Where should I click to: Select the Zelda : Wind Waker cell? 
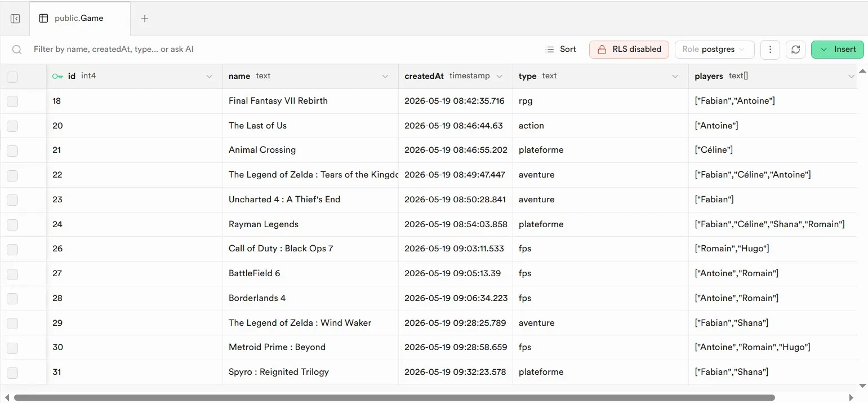click(x=310, y=323)
